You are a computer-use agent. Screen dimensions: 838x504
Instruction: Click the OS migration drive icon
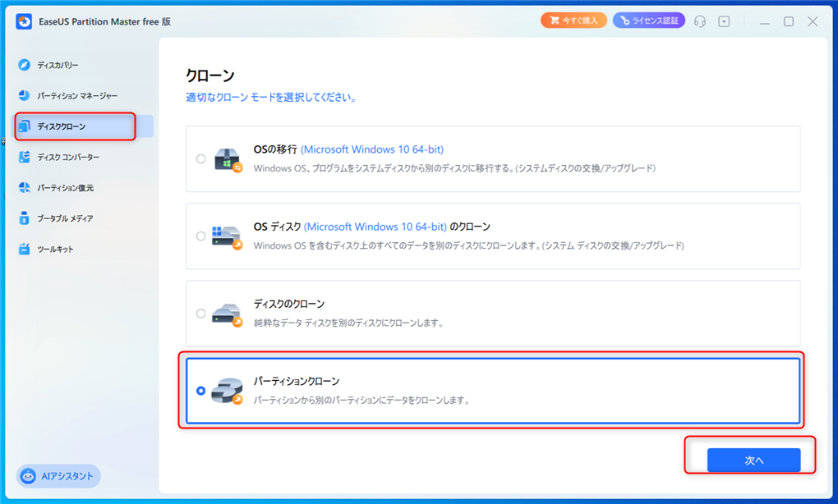click(x=228, y=159)
